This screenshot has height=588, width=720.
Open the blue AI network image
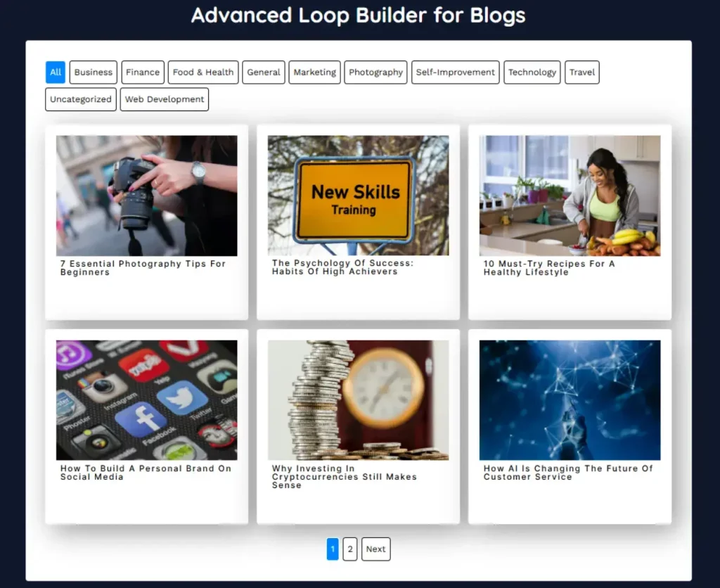click(x=570, y=400)
